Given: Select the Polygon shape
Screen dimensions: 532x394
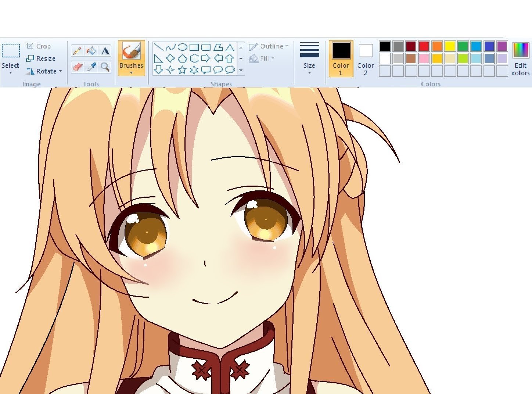Looking at the screenshot, I should [218, 47].
